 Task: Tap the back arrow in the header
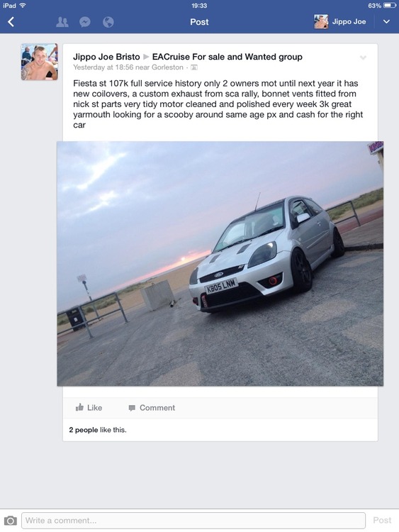click(11, 22)
